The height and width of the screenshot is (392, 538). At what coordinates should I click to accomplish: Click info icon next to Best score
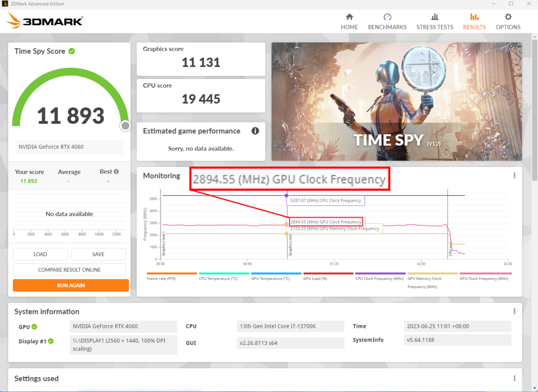(x=116, y=172)
